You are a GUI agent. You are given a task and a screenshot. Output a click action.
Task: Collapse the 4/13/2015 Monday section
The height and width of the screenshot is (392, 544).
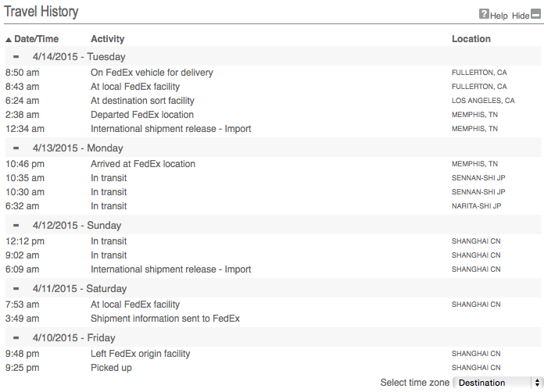(x=16, y=148)
